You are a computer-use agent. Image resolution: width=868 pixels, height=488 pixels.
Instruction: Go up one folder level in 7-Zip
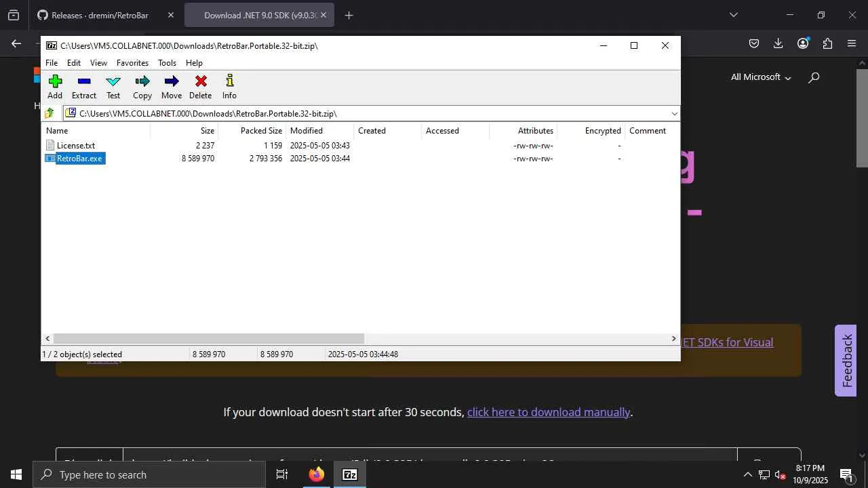50,113
